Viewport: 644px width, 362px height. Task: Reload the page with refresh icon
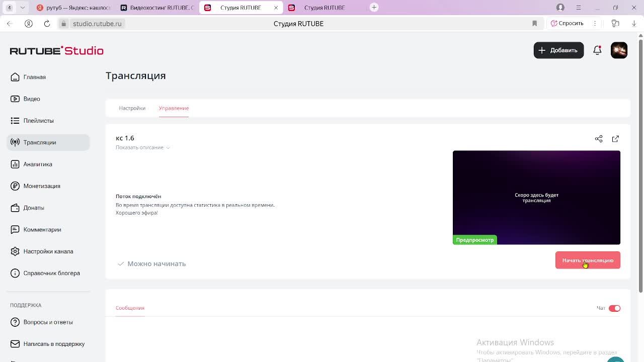coord(47,24)
